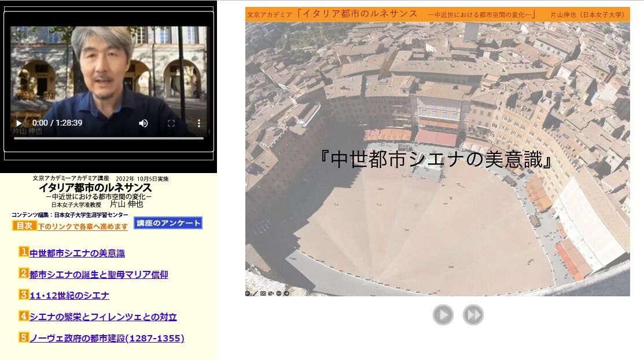Click the orange number 4 chapter badge

[24, 315]
